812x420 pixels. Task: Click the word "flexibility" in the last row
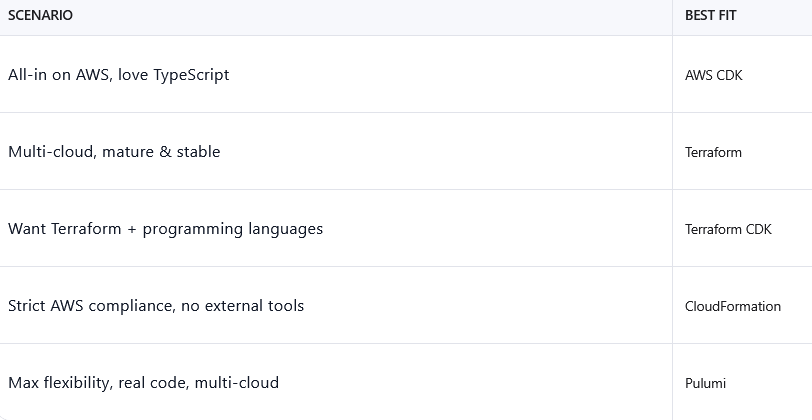[x=78, y=383]
